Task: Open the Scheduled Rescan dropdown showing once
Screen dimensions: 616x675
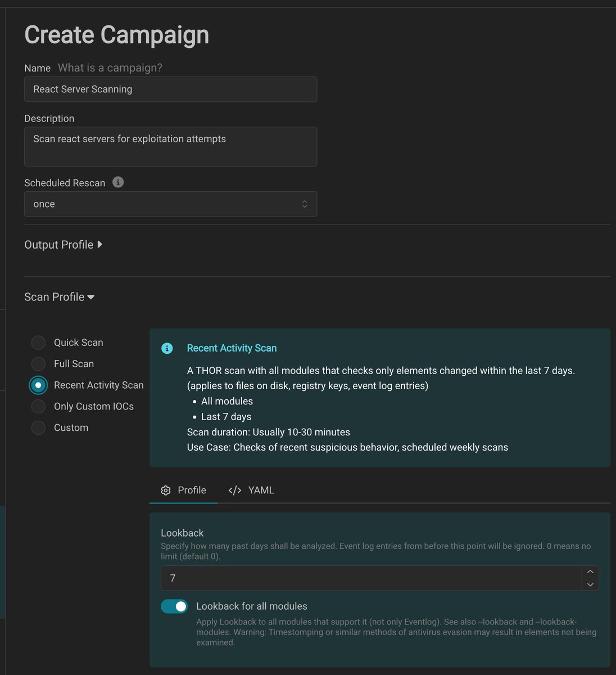Action: point(170,204)
